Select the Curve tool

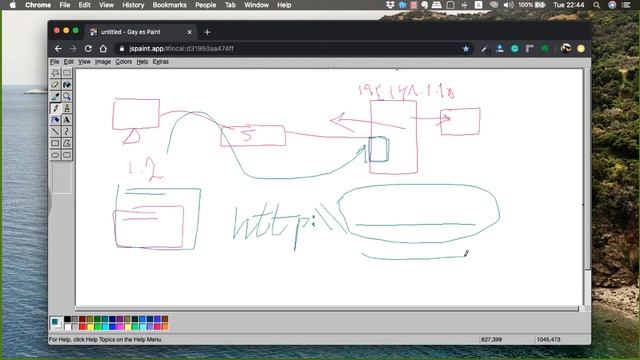click(x=67, y=131)
